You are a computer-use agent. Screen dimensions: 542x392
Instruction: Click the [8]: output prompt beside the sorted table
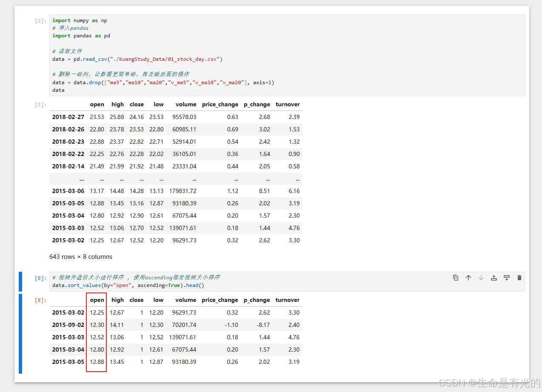[x=40, y=300]
